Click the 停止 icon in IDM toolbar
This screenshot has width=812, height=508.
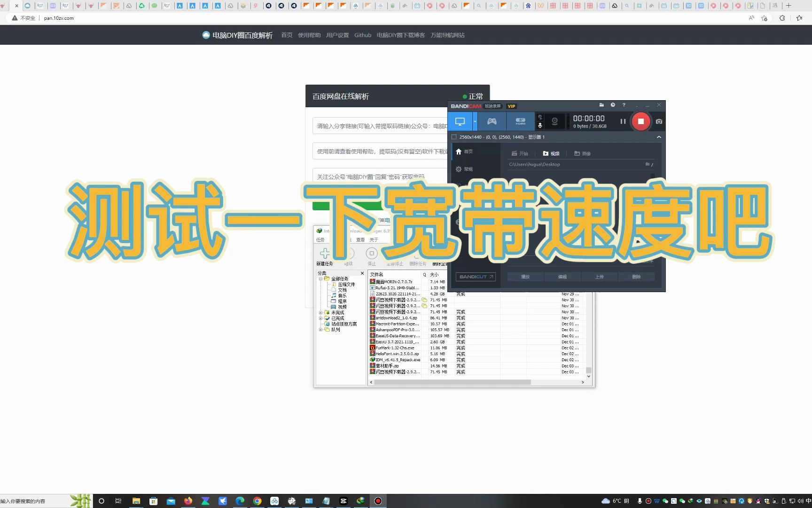coord(372,253)
